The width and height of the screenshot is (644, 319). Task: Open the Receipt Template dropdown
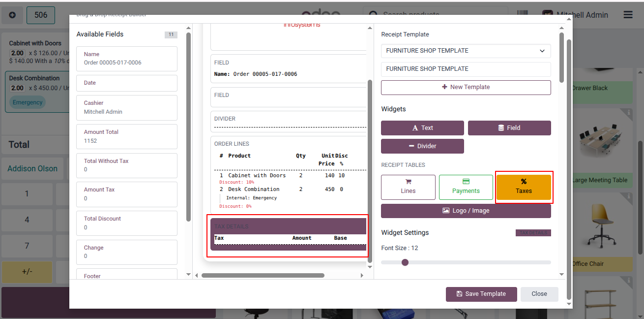tap(466, 51)
